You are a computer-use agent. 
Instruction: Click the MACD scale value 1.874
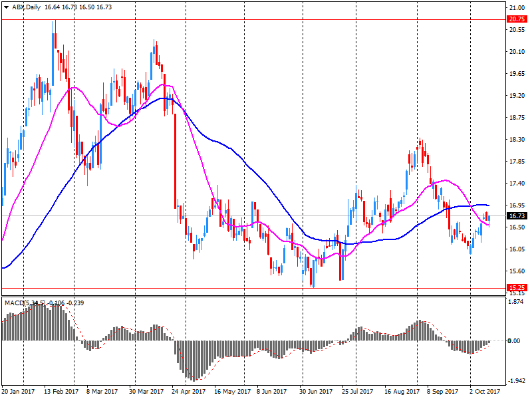pos(517,302)
